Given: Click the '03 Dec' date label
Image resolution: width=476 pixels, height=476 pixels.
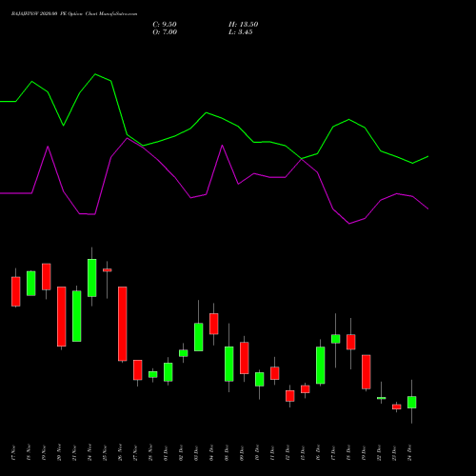Looking at the screenshot, I should [x=196, y=452].
